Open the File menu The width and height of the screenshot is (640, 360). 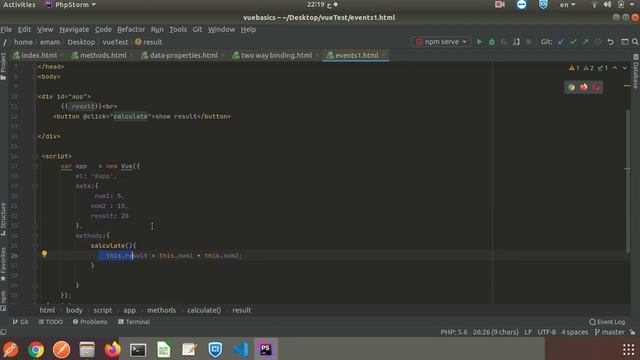[6, 29]
